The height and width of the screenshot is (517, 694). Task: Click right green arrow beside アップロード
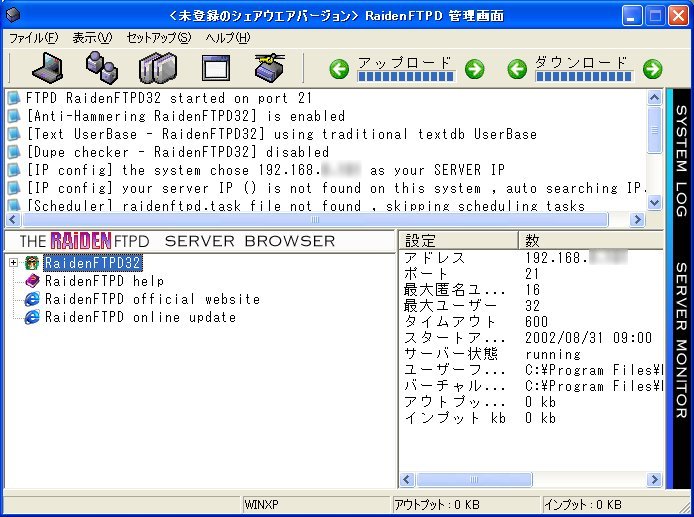pyautogui.click(x=474, y=69)
